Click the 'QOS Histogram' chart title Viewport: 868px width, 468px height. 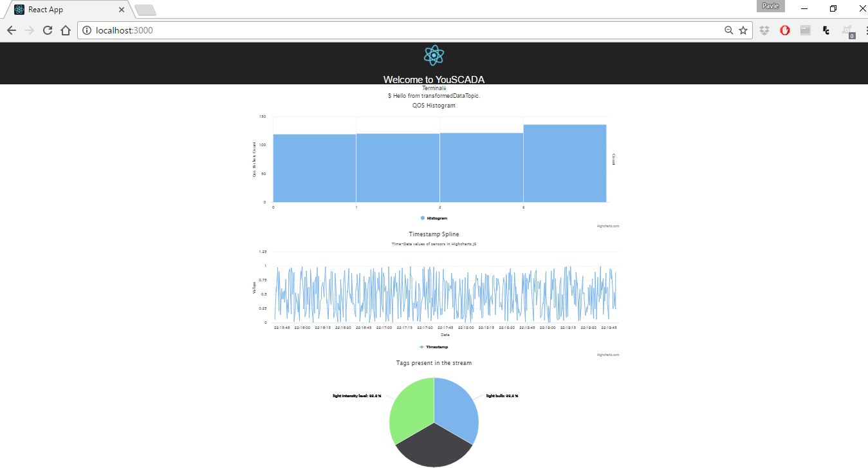coord(434,106)
